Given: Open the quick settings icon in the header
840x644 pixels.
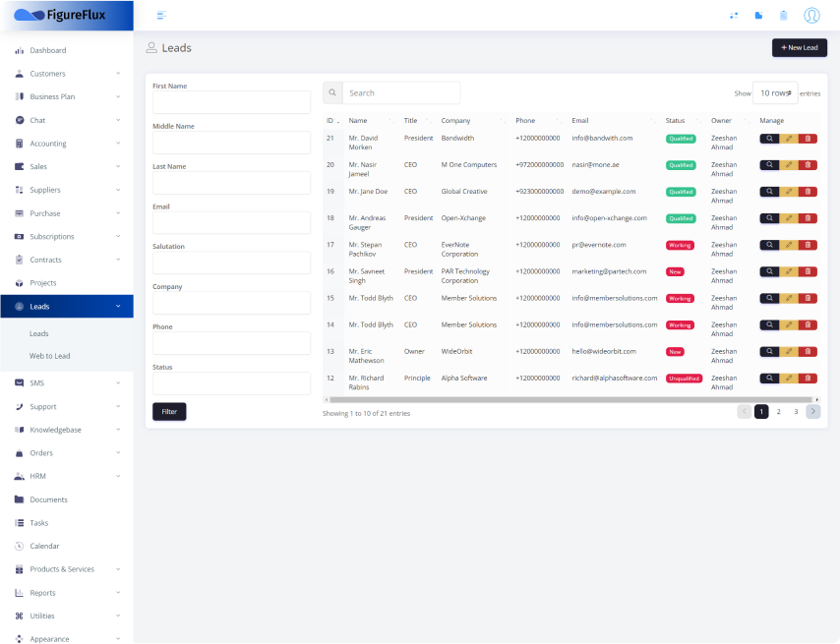Looking at the screenshot, I should 733,15.
